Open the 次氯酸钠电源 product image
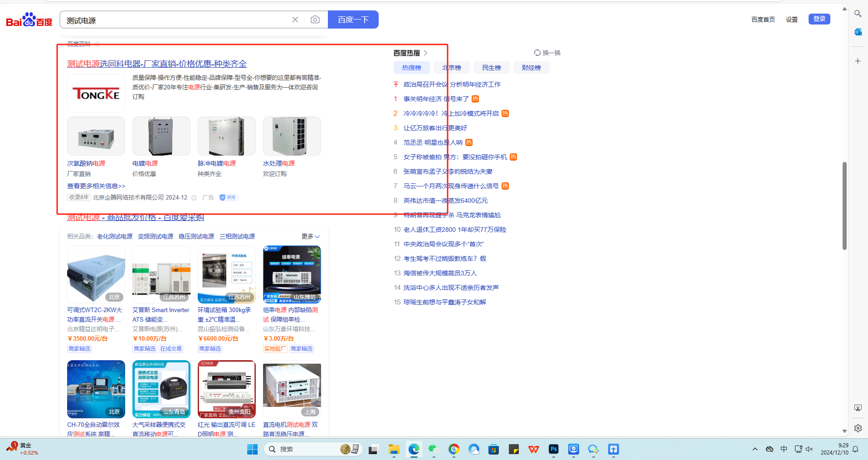 [96, 136]
